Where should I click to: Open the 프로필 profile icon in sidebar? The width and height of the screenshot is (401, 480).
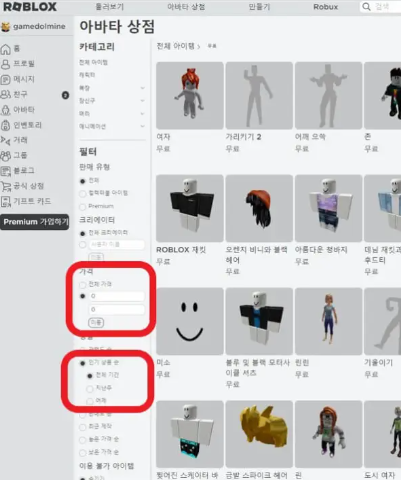(6, 64)
